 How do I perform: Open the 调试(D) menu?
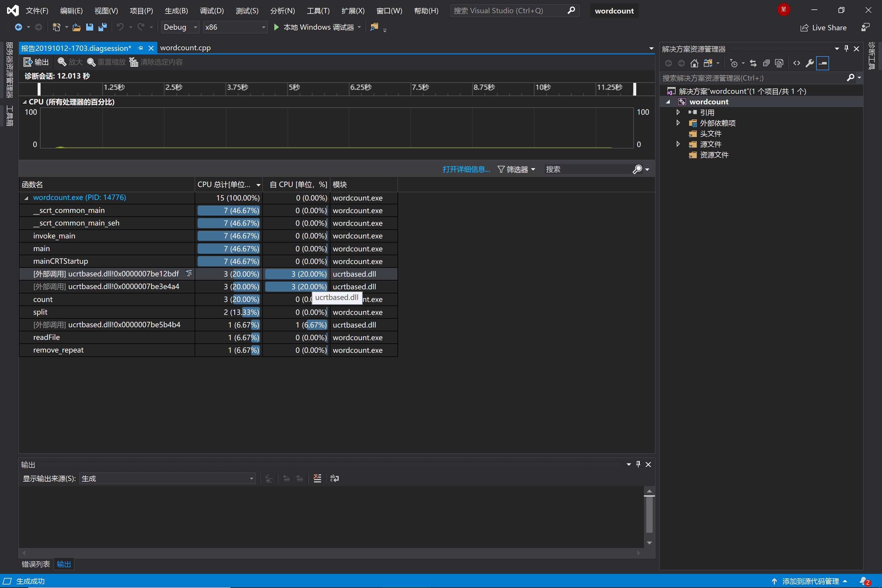tap(211, 11)
